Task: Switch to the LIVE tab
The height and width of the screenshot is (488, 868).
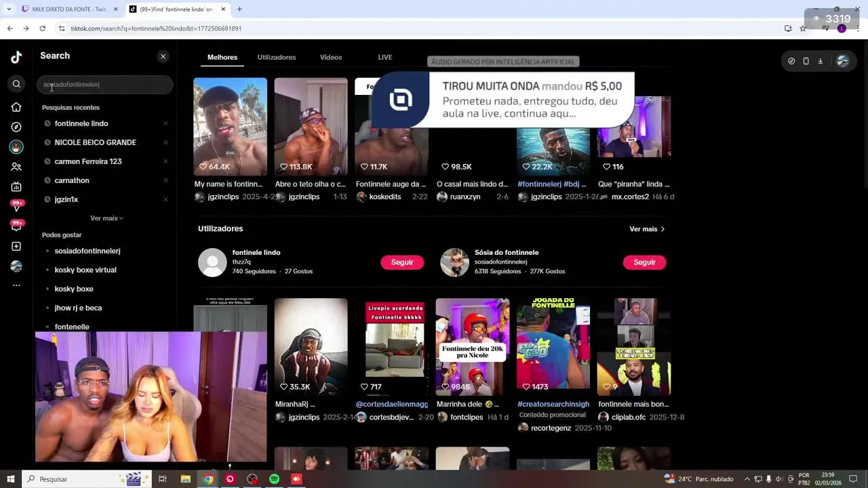Action: [x=385, y=58]
